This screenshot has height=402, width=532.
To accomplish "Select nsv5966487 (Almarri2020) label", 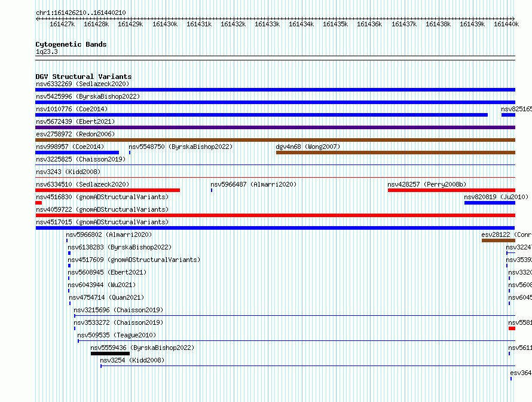I will coord(253,184).
